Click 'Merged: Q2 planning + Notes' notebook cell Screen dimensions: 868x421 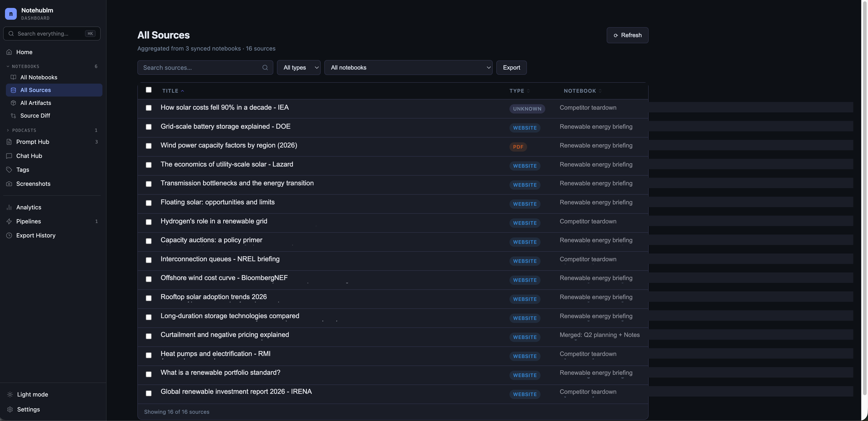[x=599, y=335]
